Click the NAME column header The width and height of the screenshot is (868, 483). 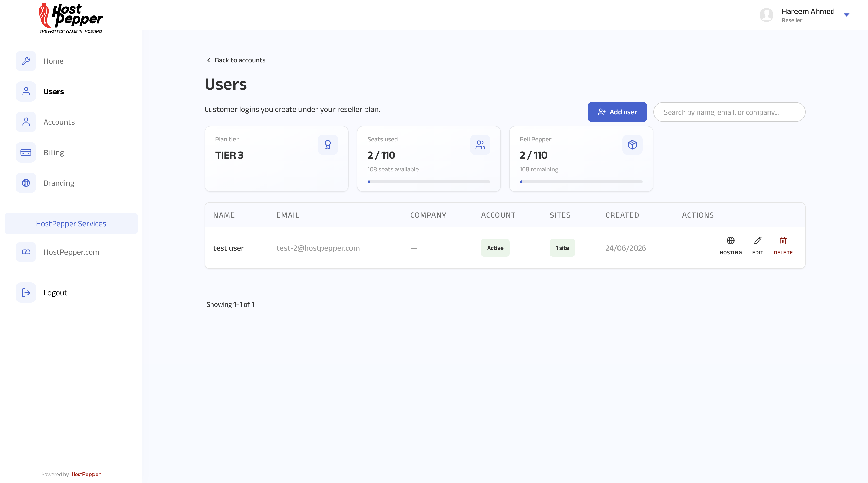tap(224, 215)
